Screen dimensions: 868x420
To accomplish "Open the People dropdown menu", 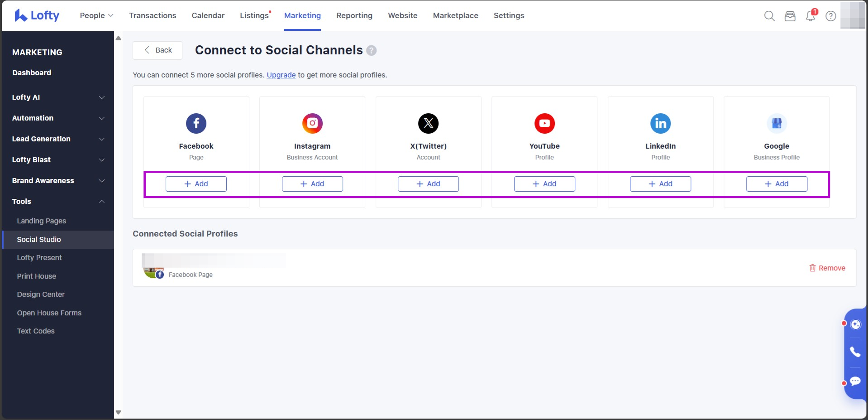I will point(96,15).
